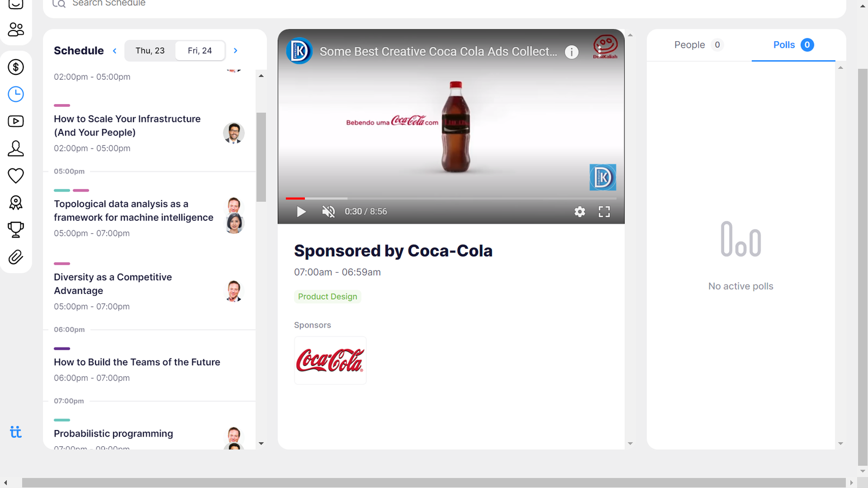Screen dimensions: 868x488
Task: Click the Product Design tag
Action: [328, 297]
